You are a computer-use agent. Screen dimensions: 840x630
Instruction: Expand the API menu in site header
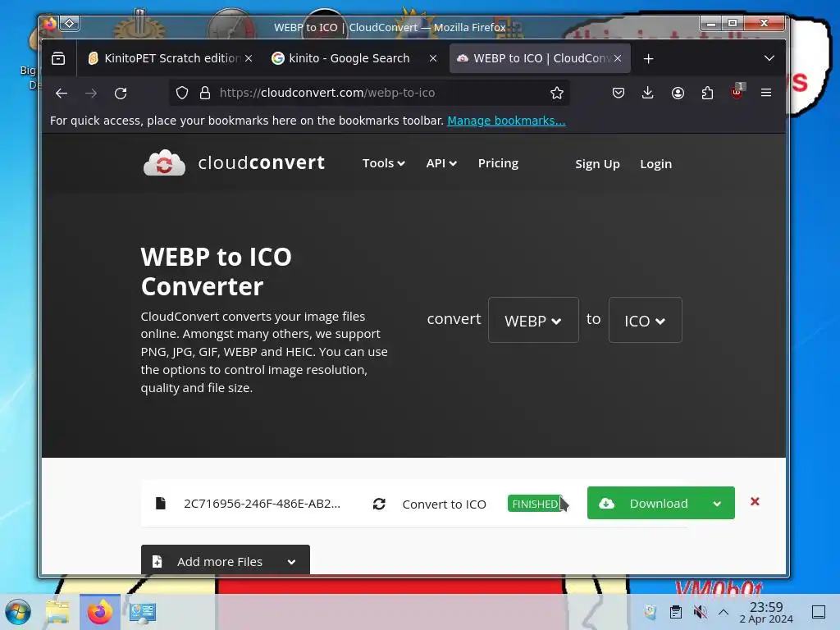441,163
